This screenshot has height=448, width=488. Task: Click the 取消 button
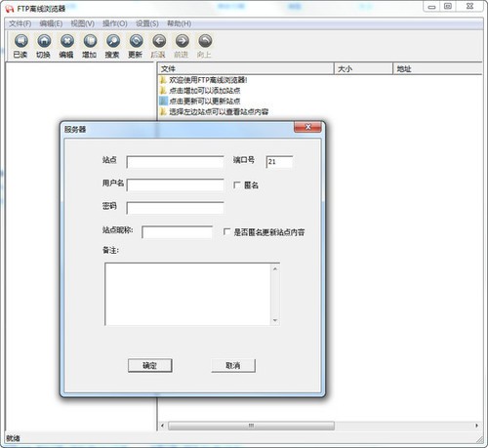coord(233,366)
